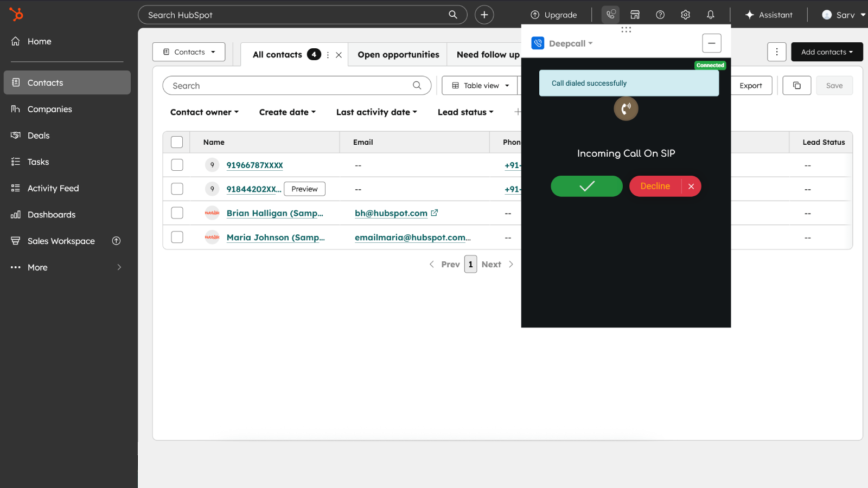
Task: Tick the select-all checkbox in header
Action: [177, 142]
